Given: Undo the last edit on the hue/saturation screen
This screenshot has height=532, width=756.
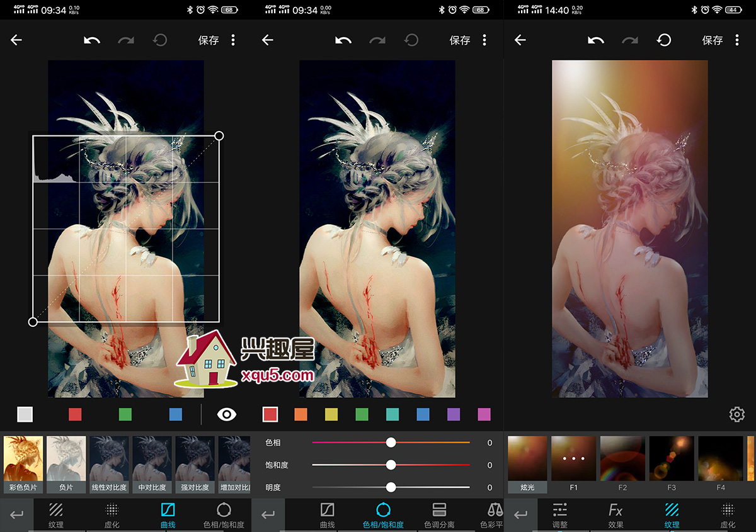Looking at the screenshot, I should pyautogui.click(x=343, y=40).
